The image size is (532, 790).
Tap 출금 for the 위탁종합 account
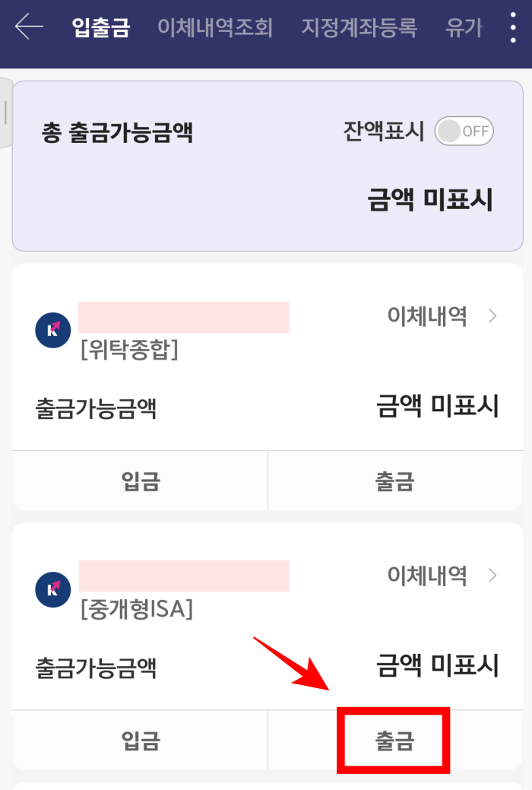393,480
